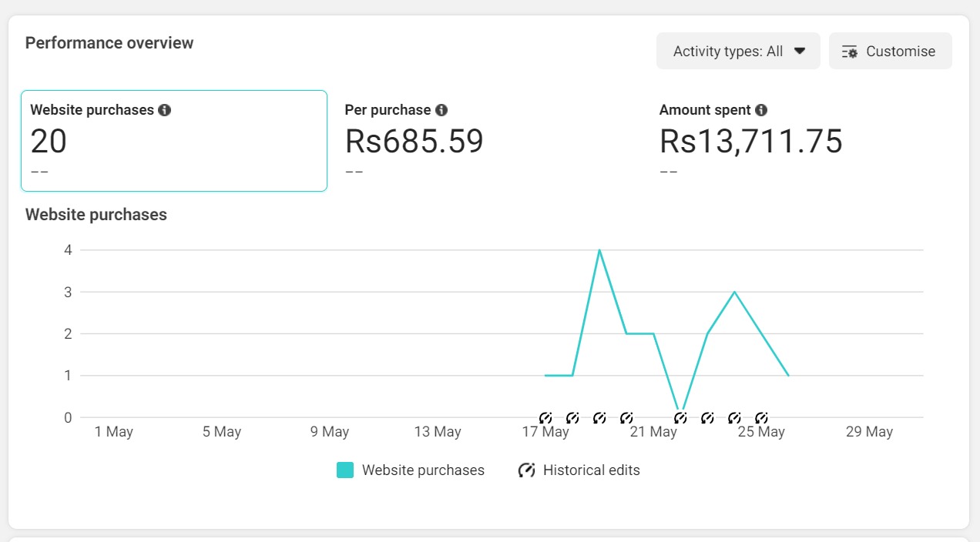This screenshot has height=542, width=980.
Task: Select the Website purchases metric card
Action: (174, 141)
